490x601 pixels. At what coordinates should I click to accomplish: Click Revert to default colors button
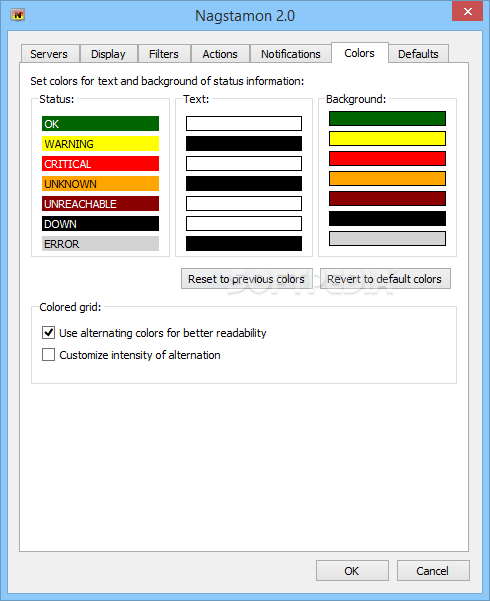tap(385, 279)
